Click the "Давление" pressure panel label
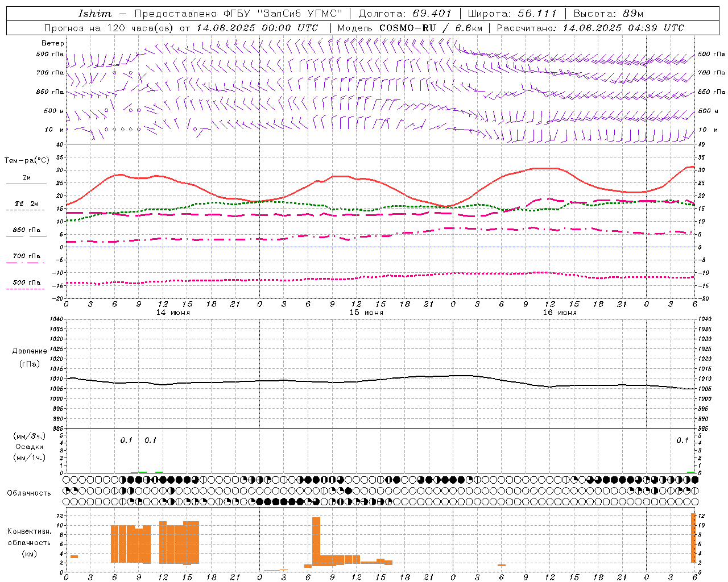This screenshot has height=582, width=728. pyautogui.click(x=30, y=351)
